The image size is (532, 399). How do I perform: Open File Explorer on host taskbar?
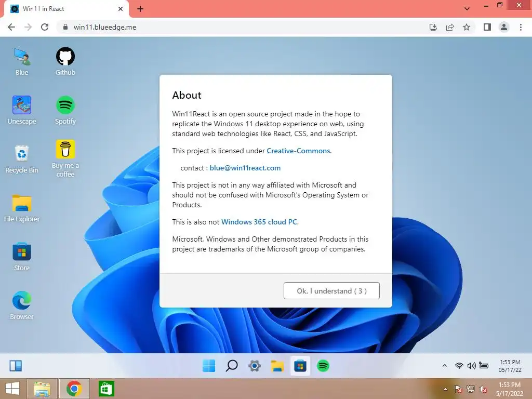click(x=42, y=389)
